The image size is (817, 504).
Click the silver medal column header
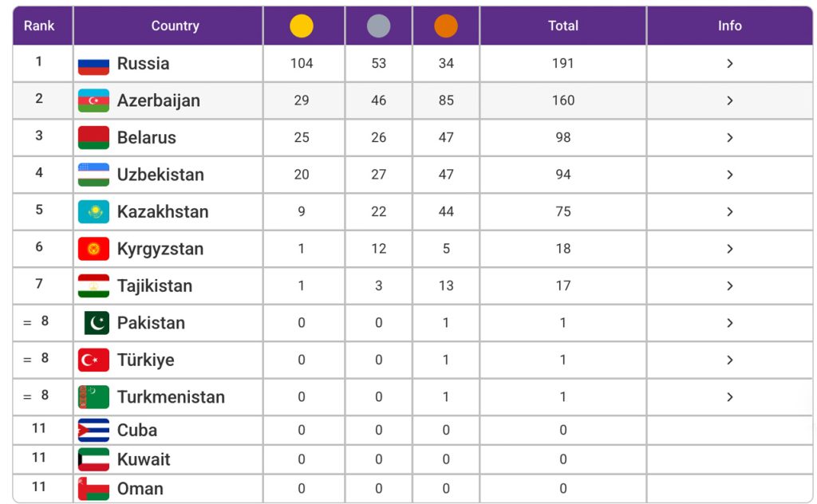pos(378,26)
